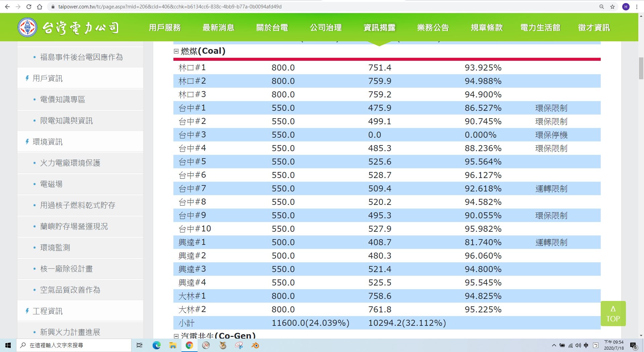The height and width of the screenshot is (352, 644).
Task: Open 火力電廠環境保護 in the sidebar
Action: click(x=70, y=163)
